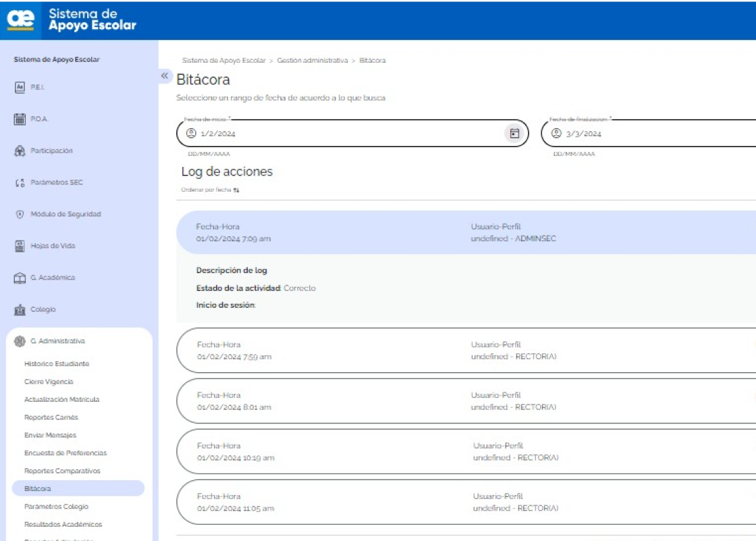Collapse log entry 01/02/2024 7:09 am
The height and width of the screenshot is (541, 756).
466,232
